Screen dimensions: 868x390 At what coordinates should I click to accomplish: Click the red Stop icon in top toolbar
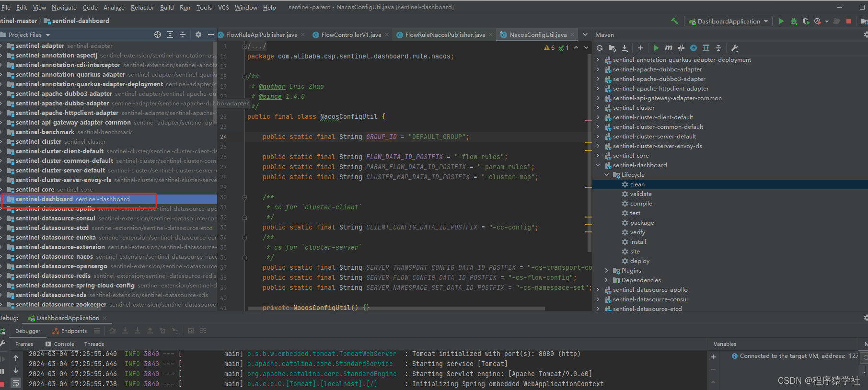tap(849, 21)
